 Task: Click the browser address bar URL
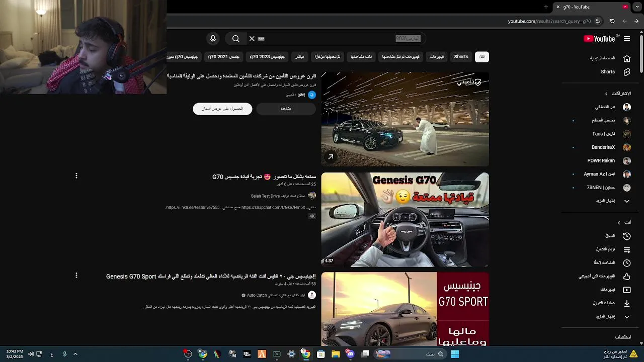pos(549,21)
